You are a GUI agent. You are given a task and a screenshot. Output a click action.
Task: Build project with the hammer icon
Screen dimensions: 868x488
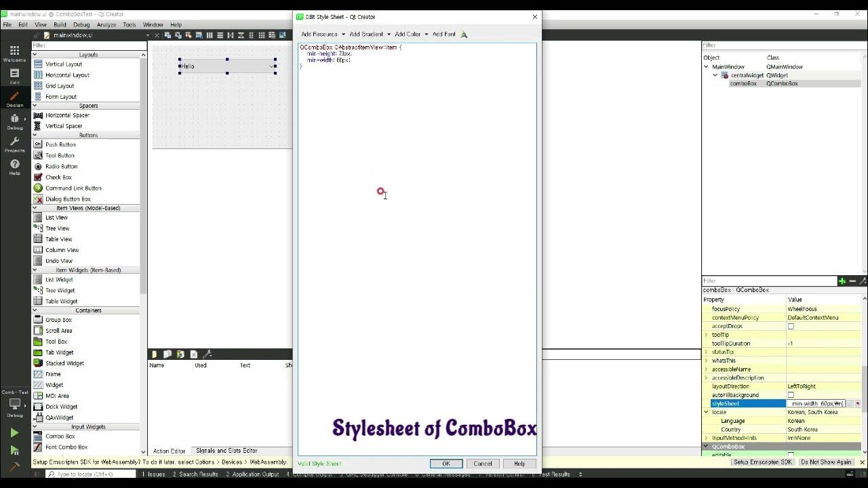[x=14, y=467]
